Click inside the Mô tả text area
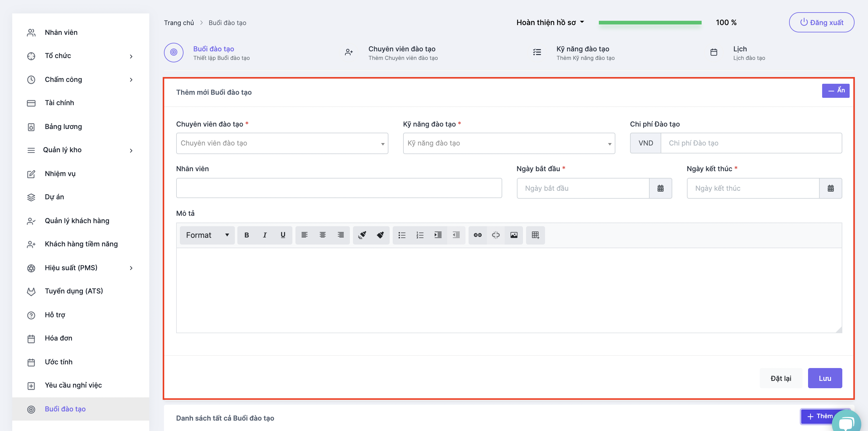This screenshot has width=868, height=431. coord(509,290)
